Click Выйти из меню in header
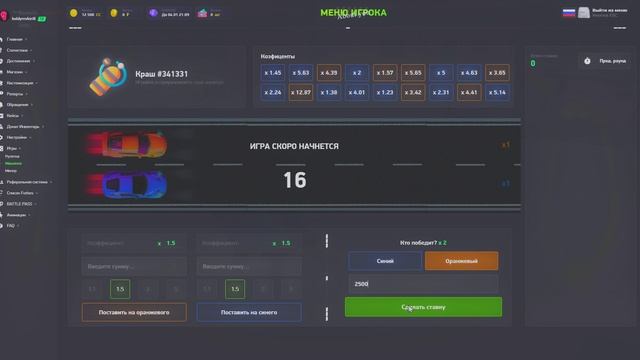The image size is (640, 360). coord(609,10)
